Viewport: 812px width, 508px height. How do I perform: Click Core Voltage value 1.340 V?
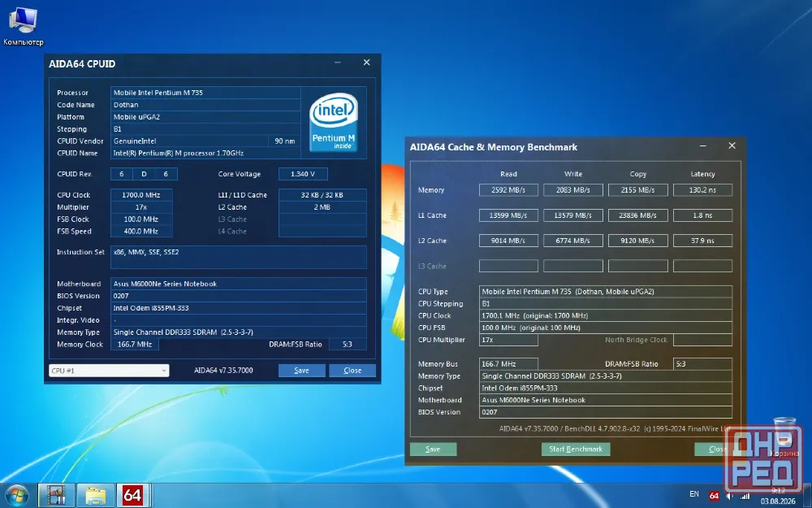(x=303, y=174)
